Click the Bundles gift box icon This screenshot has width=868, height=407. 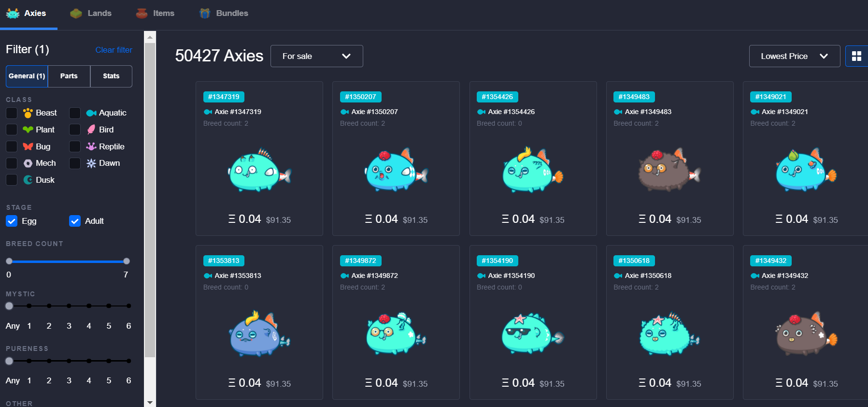(x=205, y=14)
